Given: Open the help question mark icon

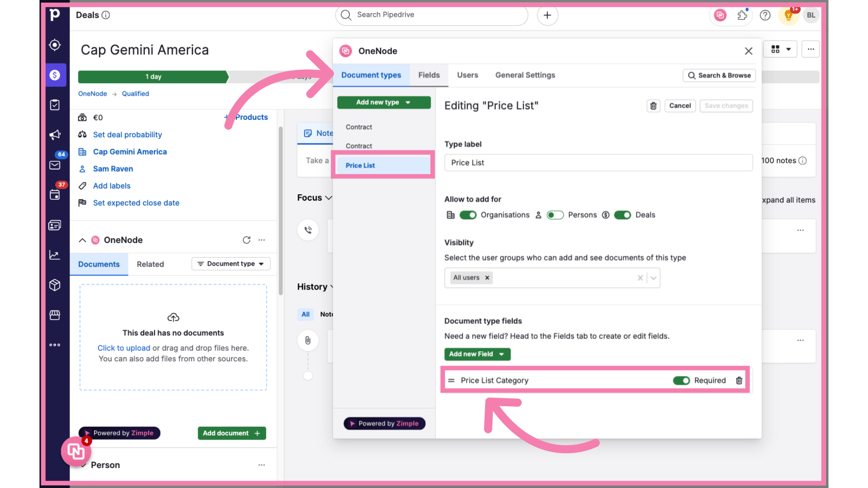Looking at the screenshot, I should pos(765,15).
